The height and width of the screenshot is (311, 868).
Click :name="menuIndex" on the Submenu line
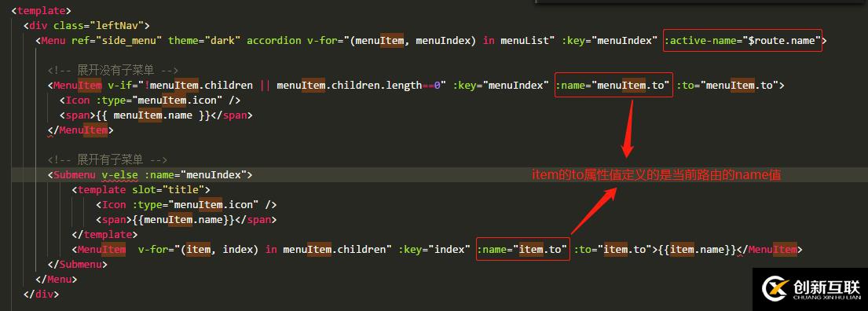tap(196, 175)
